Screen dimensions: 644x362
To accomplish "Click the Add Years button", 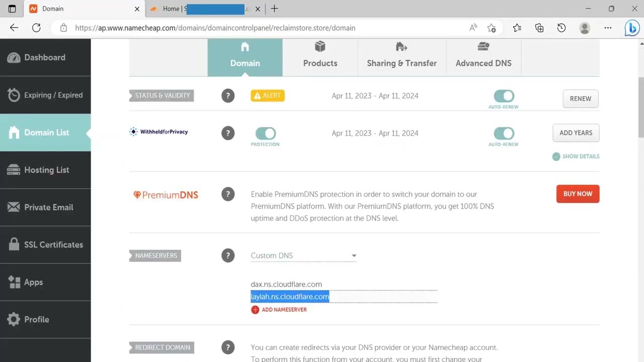I will (x=576, y=133).
